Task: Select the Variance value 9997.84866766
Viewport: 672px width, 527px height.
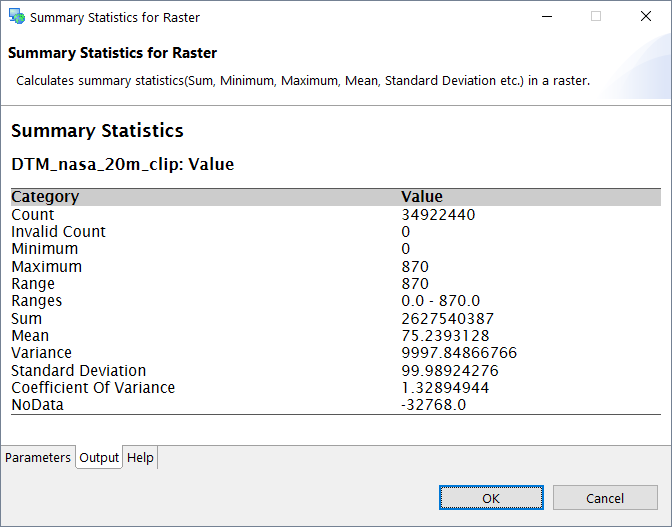Action: click(458, 353)
